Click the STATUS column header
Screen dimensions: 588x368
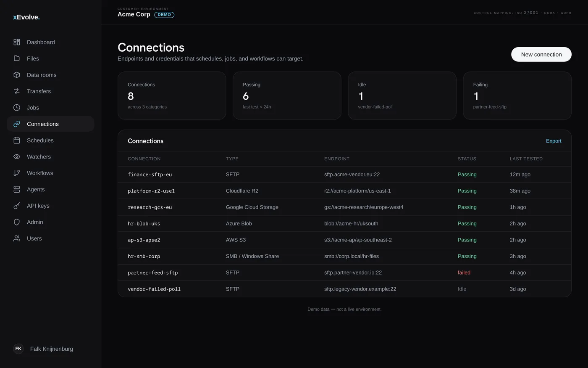point(467,159)
